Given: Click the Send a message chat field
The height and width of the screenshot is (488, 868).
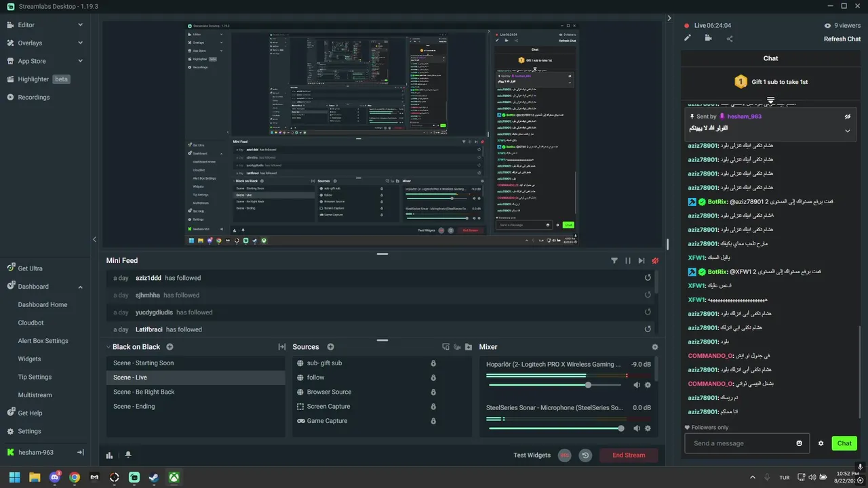Looking at the screenshot, I should coord(747,443).
